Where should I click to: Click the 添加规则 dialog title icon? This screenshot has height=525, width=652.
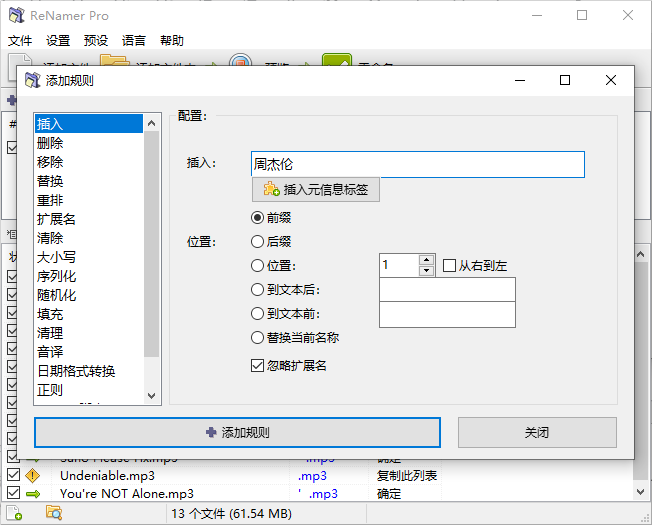(32, 80)
